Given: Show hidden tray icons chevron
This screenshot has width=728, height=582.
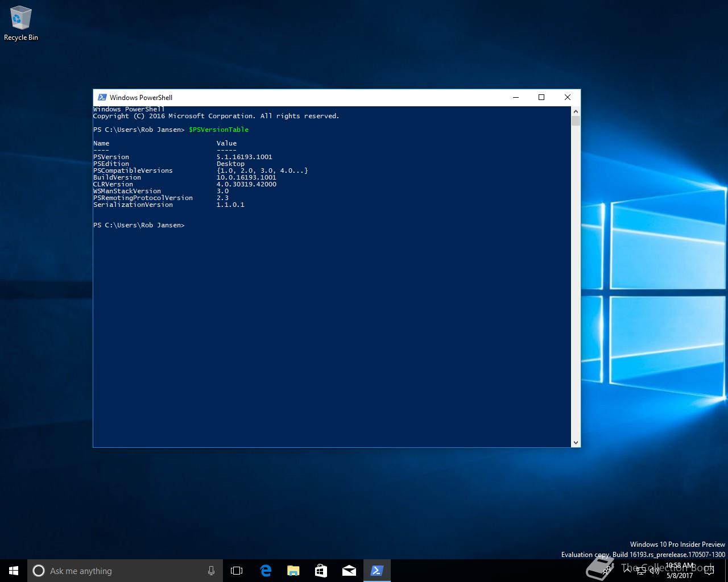Looking at the screenshot, I should [x=627, y=571].
